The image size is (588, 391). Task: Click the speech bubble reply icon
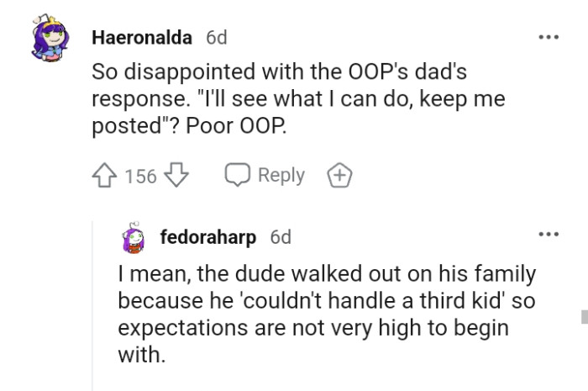[238, 176]
